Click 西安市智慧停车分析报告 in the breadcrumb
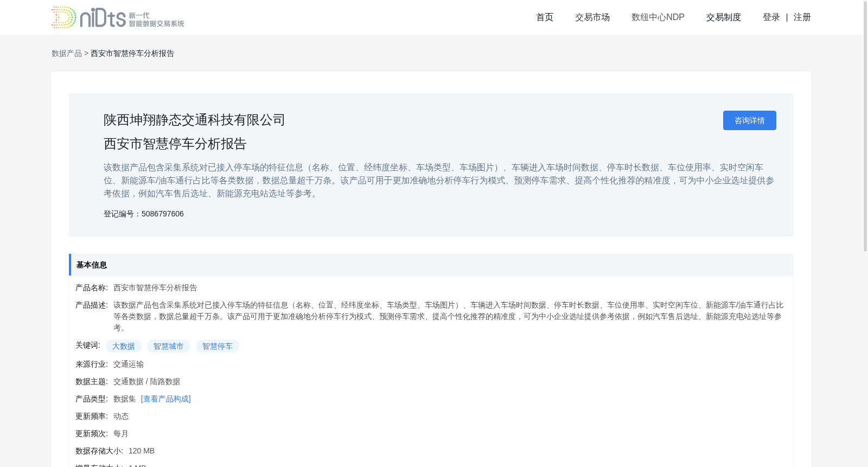Screen dimensions: 868x467 (132, 53)
